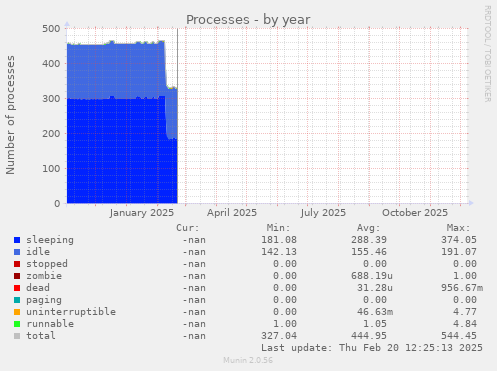Click the idle legend label
Image resolution: width=497 pixels, height=371 pixels.
[x=38, y=252]
